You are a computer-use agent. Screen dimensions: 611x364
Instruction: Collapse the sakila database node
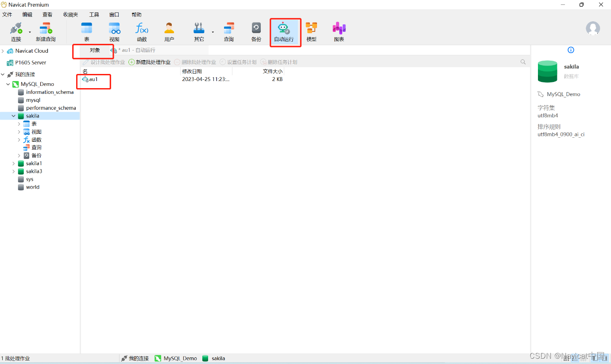pos(13,116)
